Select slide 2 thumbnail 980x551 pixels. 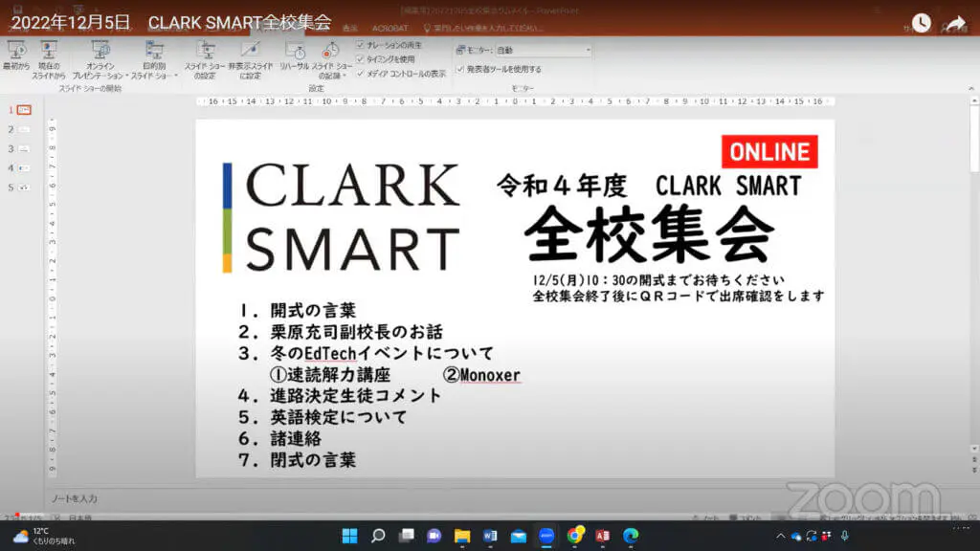click(x=24, y=129)
